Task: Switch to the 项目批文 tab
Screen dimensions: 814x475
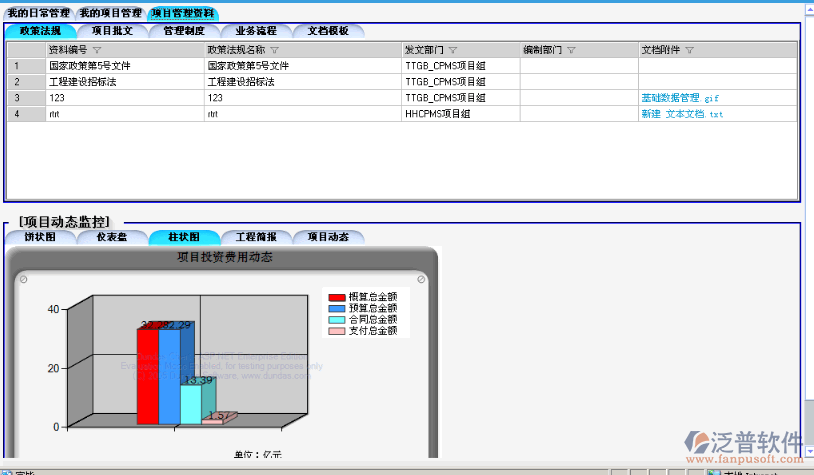Action: click(113, 31)
